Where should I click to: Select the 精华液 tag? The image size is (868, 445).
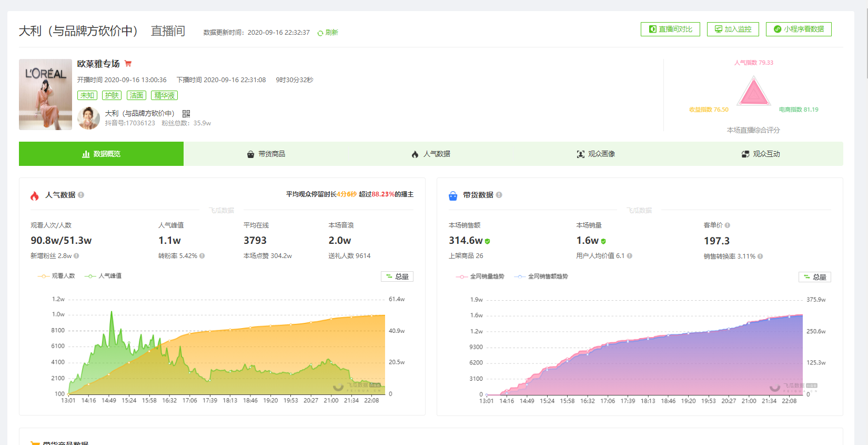[164, 95]
